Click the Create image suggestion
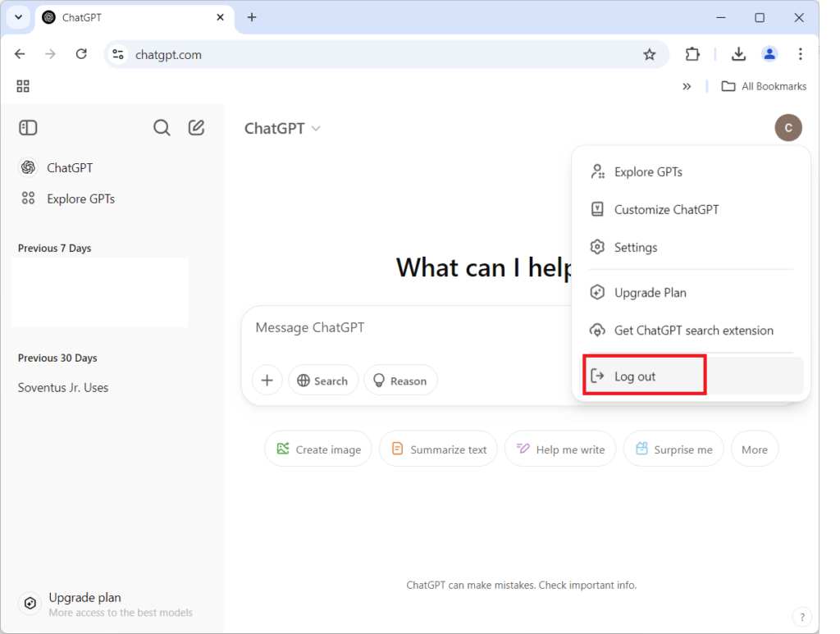Viewport: 840px width, 634px height. pyautogui.click(x=318, y=449)
